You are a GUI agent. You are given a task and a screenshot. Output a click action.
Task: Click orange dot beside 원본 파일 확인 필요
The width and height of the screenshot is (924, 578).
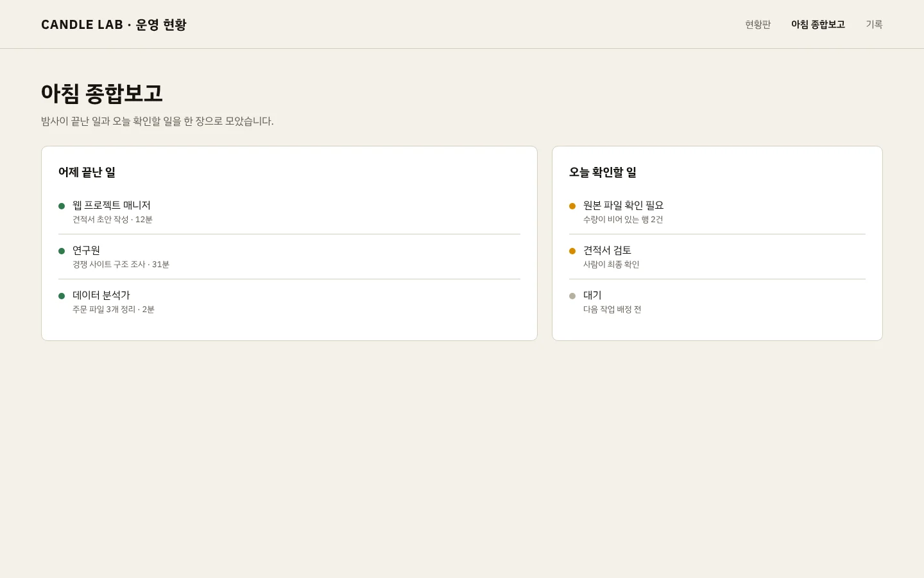tap(572, 206)
